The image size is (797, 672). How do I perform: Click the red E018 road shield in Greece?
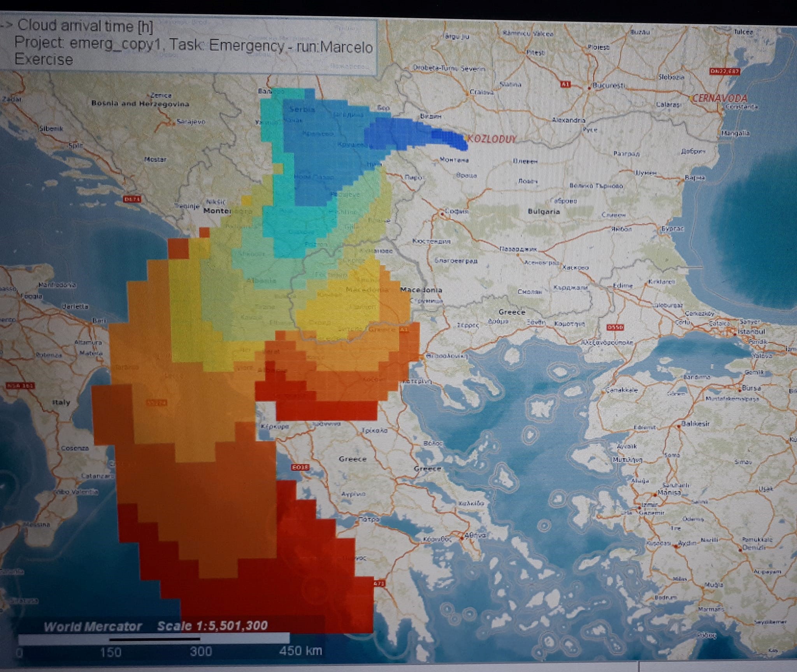[x=300, y=467]
